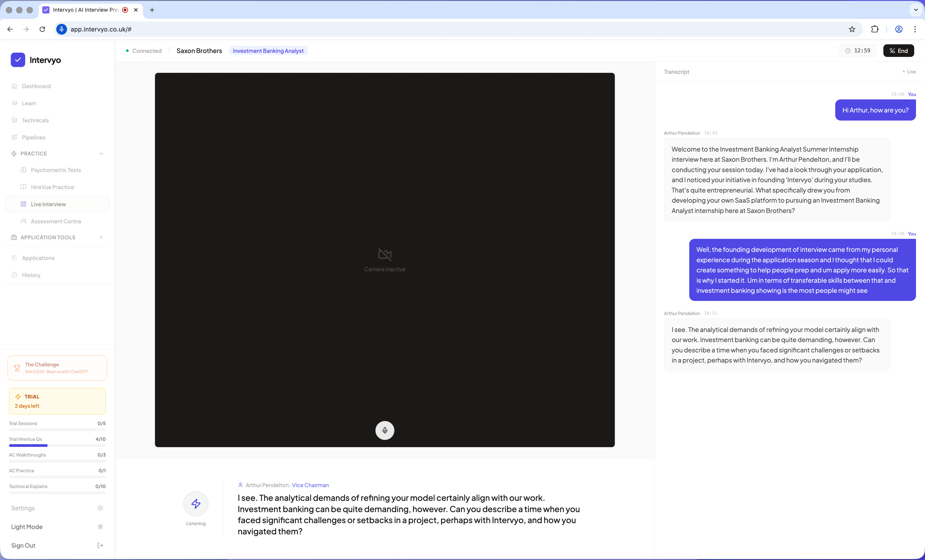The height and width of the screenshot is (560, 925).
Task: Click the Trial HireVue Qs progress bar
Action: [x=57, y=446]
